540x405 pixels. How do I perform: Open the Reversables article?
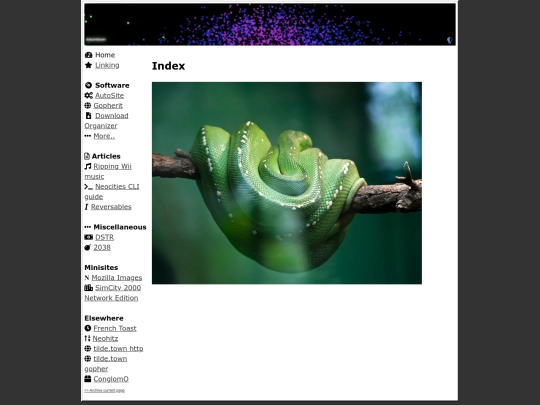click(111, 207)
